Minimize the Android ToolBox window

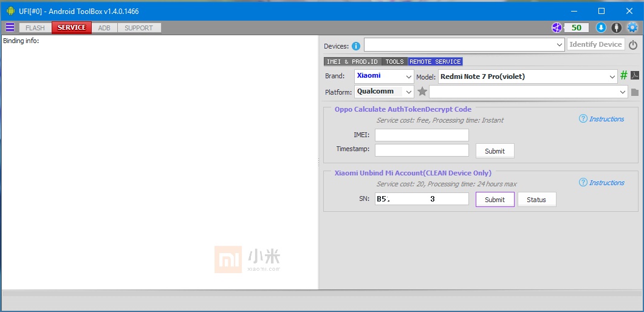coord(574,11)
